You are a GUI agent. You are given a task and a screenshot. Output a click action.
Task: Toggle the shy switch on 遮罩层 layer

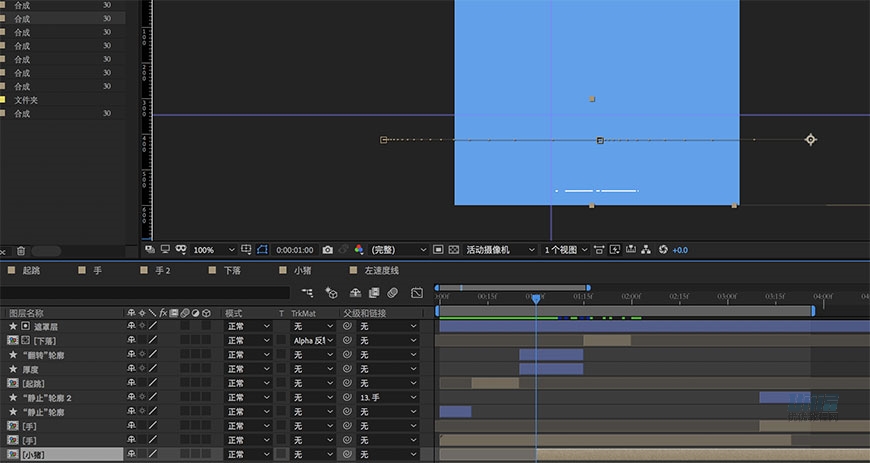[131, 326]
